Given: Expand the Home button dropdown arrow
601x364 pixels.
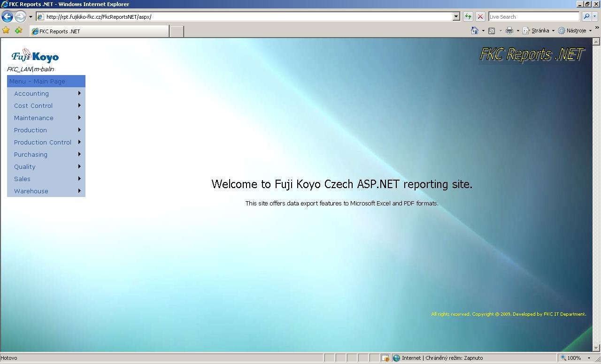Looking at the screenshot, I should [x=483, y=30].
